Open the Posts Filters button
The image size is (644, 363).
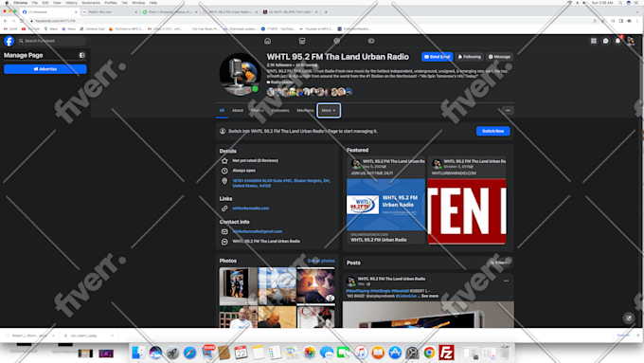click(x=498, y=263)
